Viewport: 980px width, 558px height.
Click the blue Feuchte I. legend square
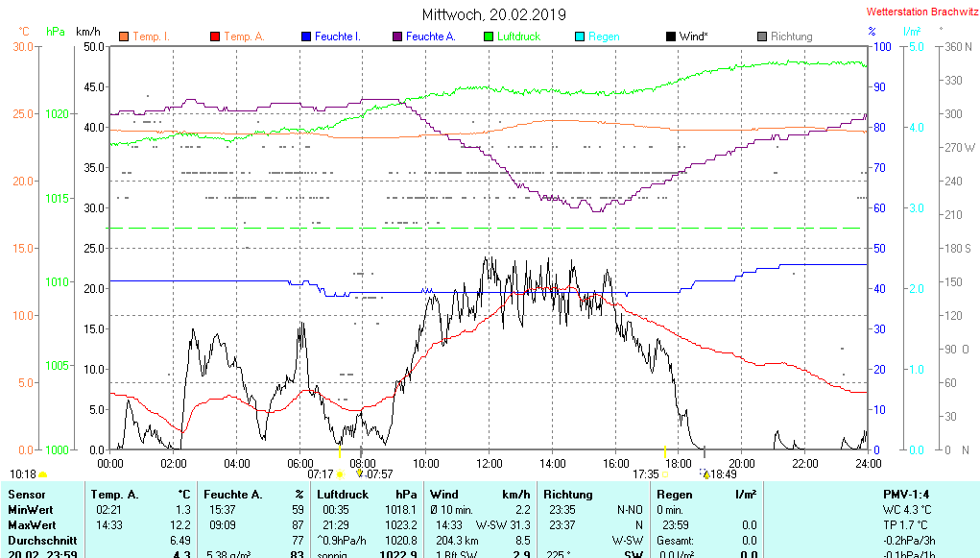(x=305, y=36)
